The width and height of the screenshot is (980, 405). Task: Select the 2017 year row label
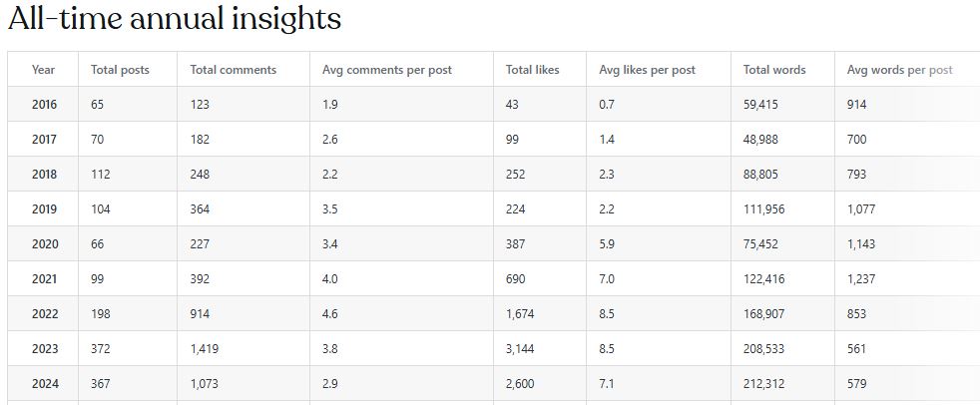tap(45, 140)
